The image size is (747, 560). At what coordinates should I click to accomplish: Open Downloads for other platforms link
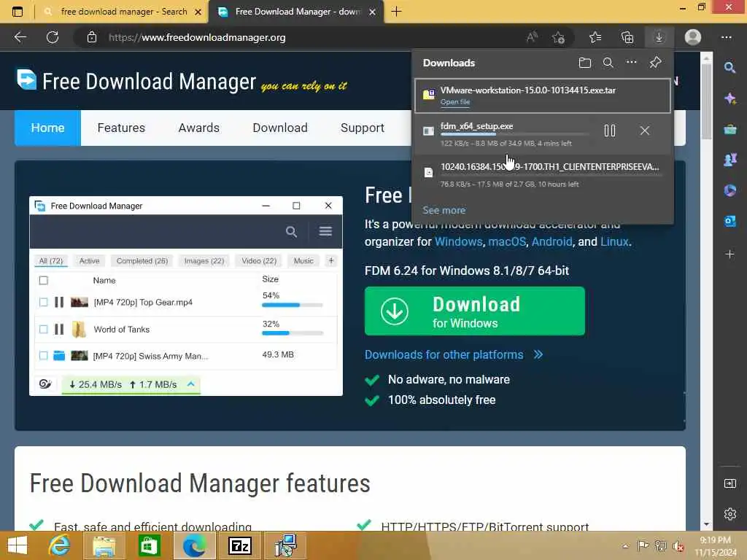(454, 355)
